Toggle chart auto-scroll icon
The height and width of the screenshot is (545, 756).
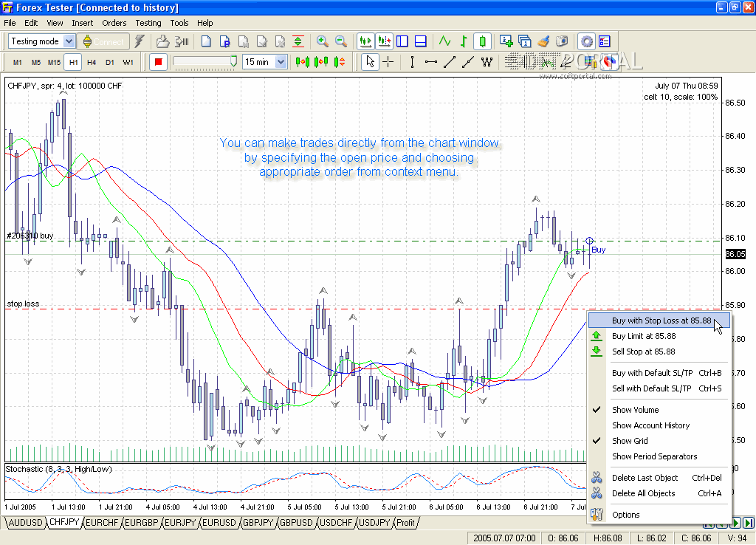pyautogui.click(x=365, y=41)
